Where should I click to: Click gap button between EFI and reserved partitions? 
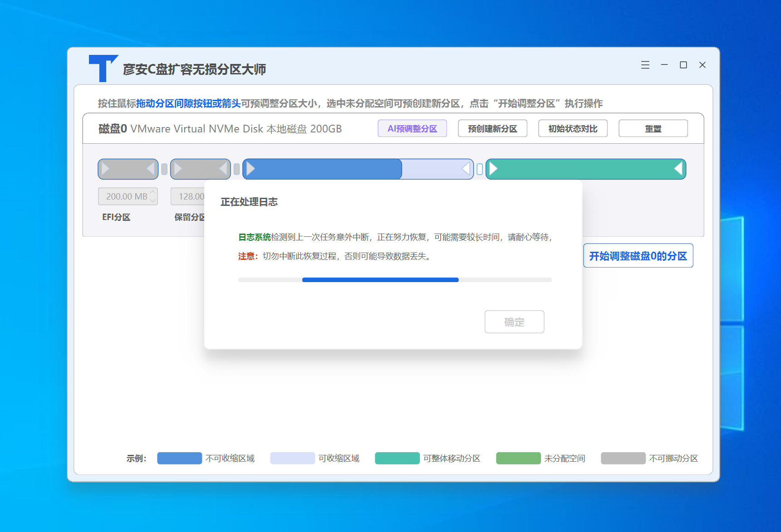pyautogui.click(x=164, y=170)
